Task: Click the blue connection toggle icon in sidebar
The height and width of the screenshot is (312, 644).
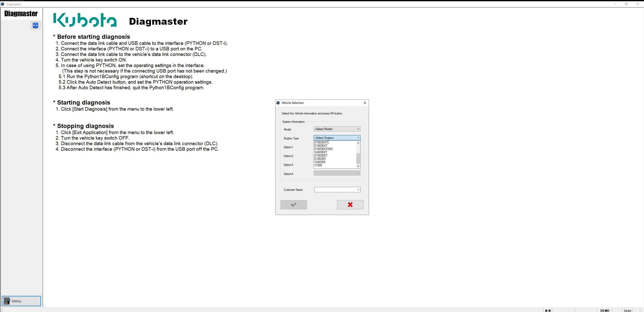Action: tap(35, 25)
